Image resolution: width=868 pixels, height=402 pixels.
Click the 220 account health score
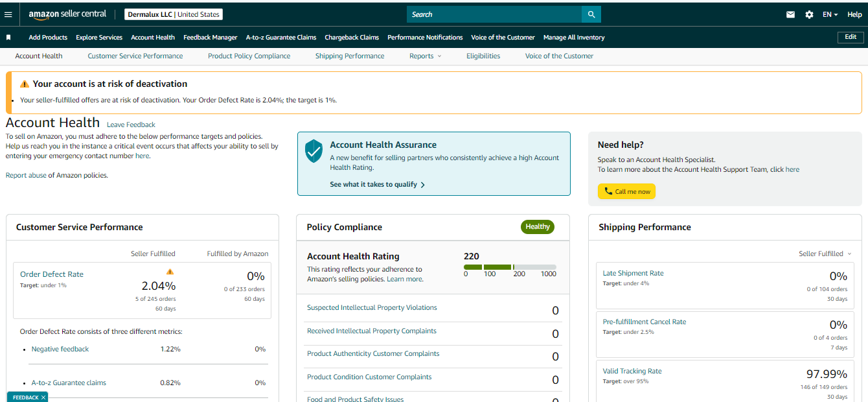[x=472, y=256]
